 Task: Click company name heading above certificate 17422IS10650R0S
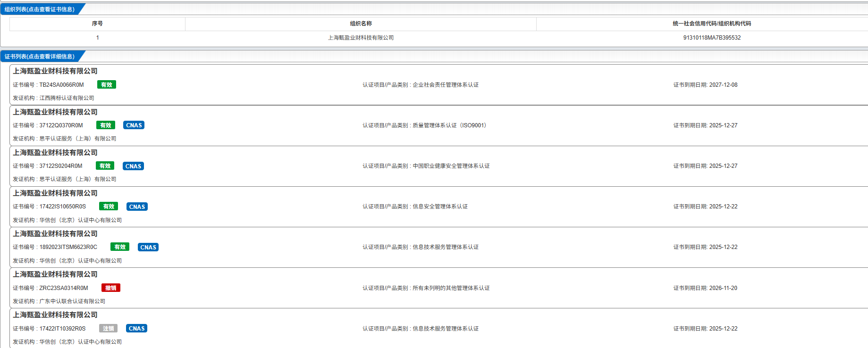[55, 193]
